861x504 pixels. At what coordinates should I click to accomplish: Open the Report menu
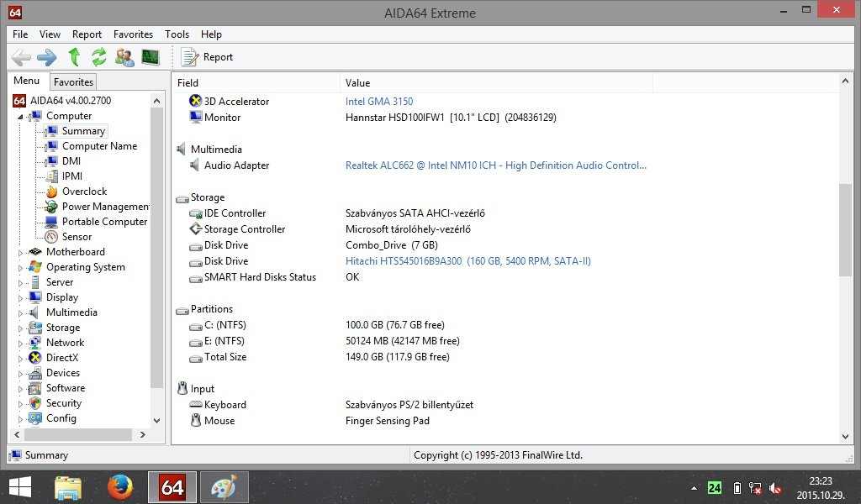[x=87, y=34]
